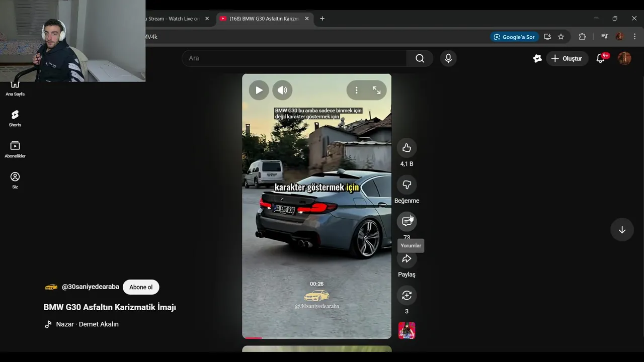Image resolution: width=644 pixels, height=362 pixels.
Task: Share the short via Paylaş
Action: tap(407, 259)
